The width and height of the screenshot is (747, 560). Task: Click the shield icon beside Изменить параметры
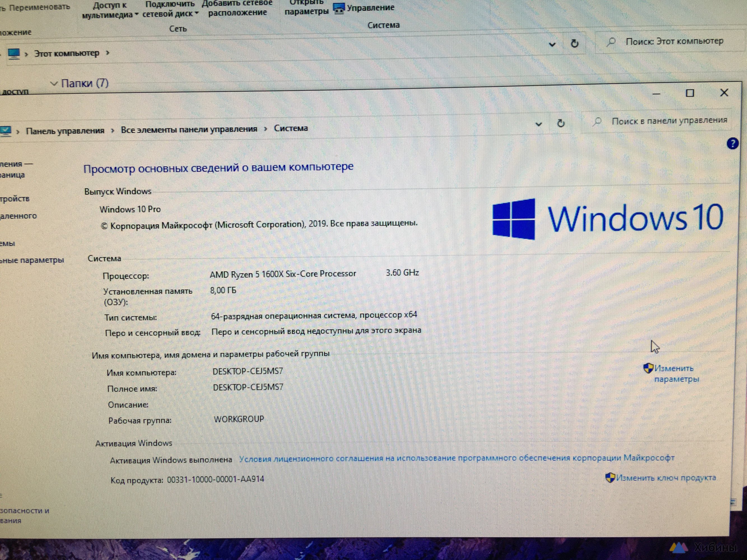[x=648, y=368]
